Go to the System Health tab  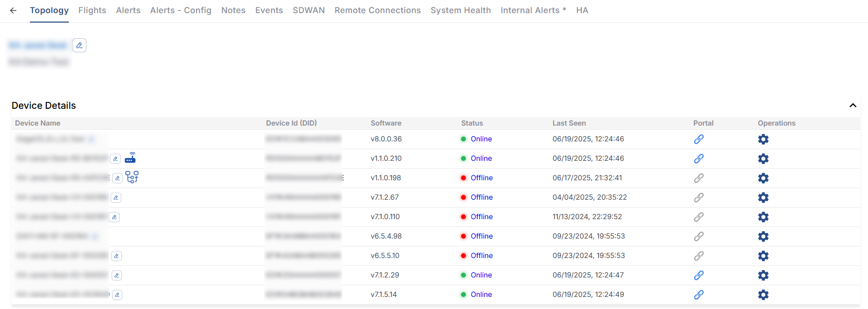(x=461, y=11)
